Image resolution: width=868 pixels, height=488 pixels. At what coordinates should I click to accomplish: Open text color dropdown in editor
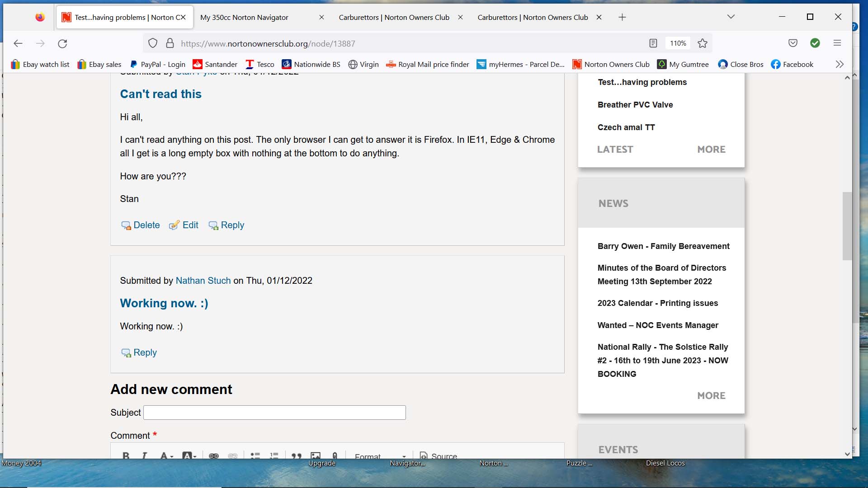click(x=166, y=455)
